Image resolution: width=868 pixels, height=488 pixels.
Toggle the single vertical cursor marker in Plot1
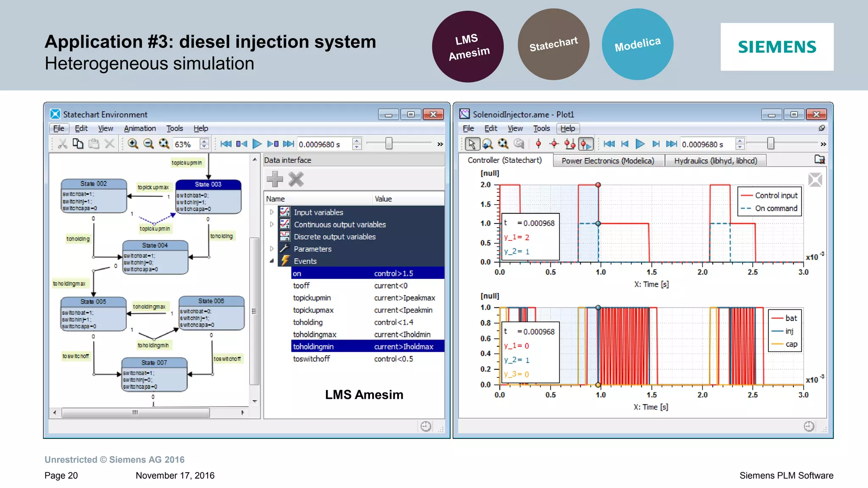pos(538,144)
